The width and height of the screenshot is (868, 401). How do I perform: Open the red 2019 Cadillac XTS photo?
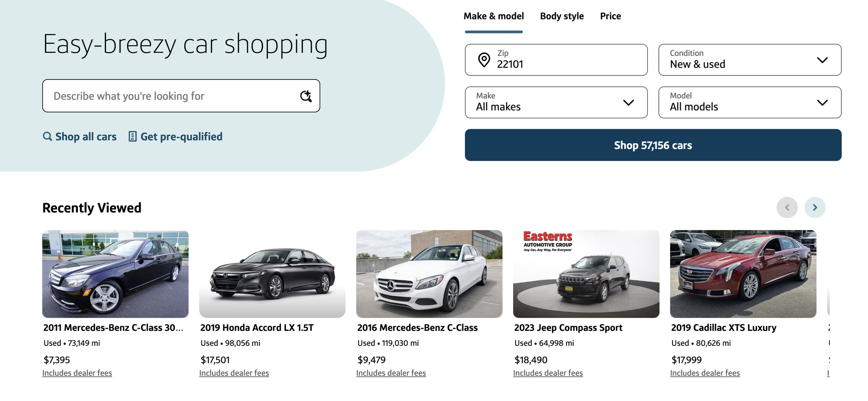pos(743,274)
